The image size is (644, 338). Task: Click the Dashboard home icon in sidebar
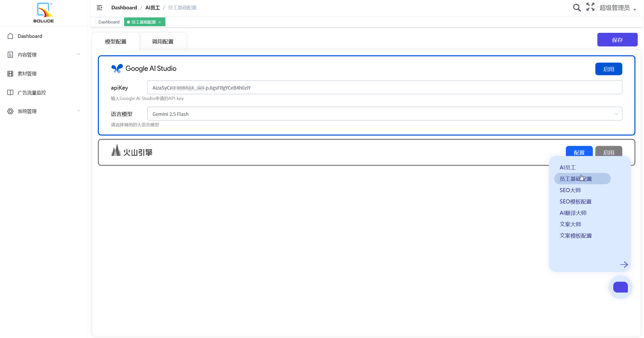pos(10,36)
